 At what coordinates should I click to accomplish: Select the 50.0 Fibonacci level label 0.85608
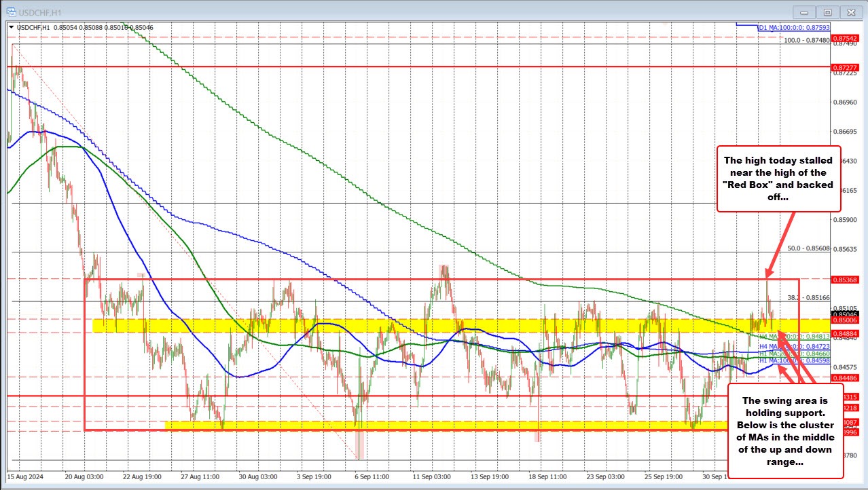click(x=808, y=248)
